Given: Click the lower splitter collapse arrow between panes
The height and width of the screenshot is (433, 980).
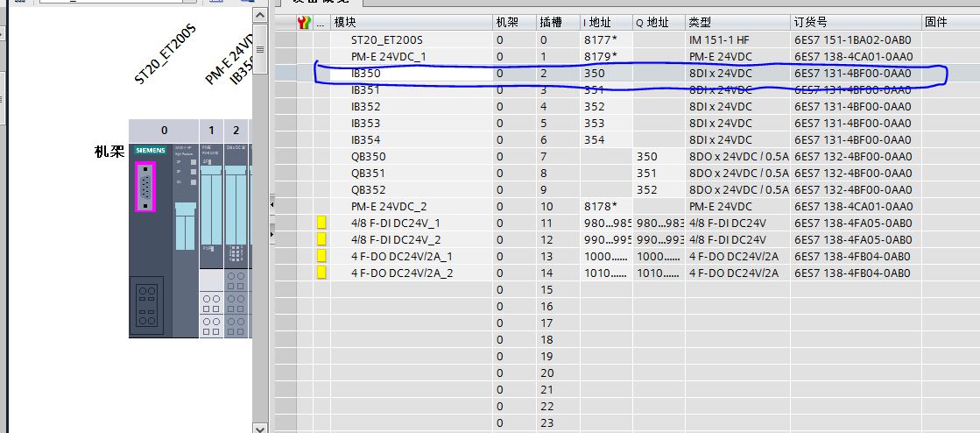Looking at the screenshot, I should (x=271, y=233).
